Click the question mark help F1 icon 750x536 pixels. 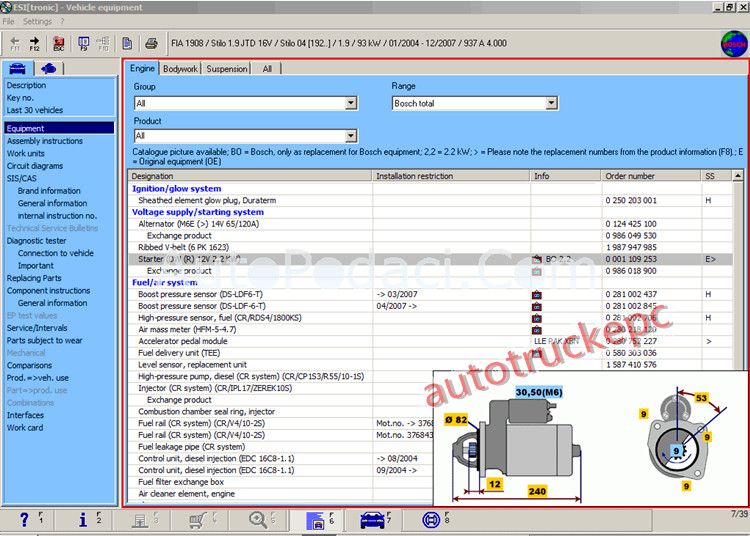(24, 519)
